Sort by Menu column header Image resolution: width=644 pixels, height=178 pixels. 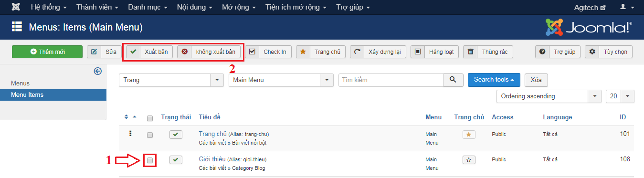[x=433, y=117]
